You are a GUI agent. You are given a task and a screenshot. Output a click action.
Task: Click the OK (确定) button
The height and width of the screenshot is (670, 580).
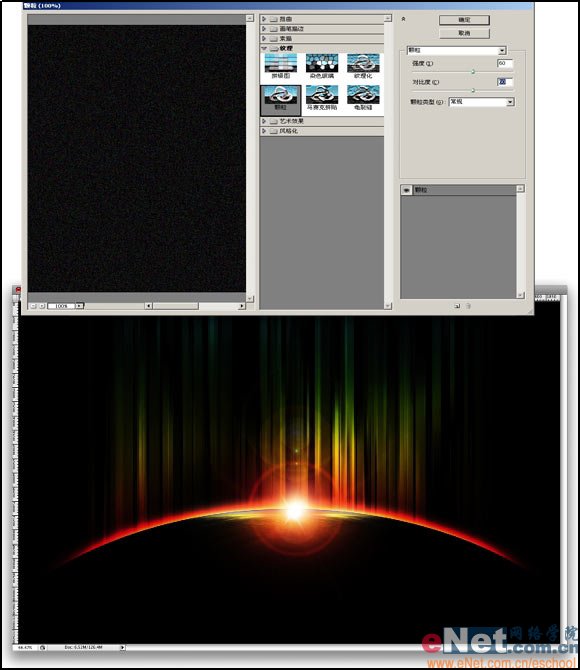(x=464, y=20)
